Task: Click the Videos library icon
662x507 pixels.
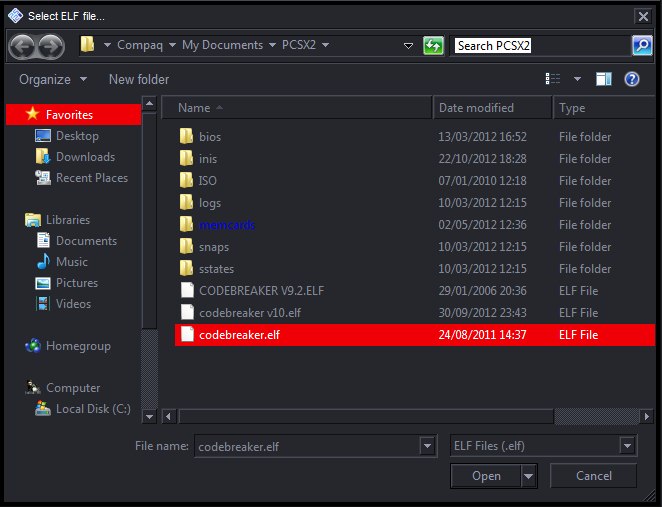Action: coord(43,304)
